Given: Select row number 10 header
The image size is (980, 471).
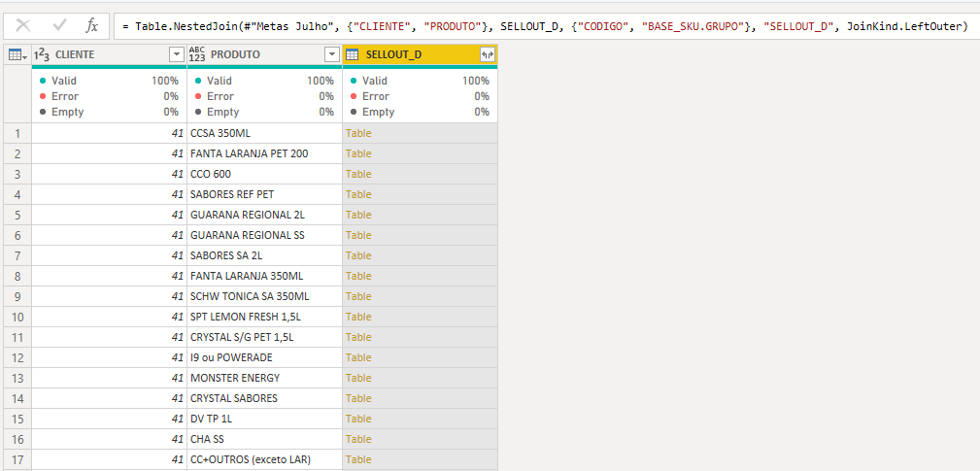Looking at the screenshot, I should click(17, 317).
